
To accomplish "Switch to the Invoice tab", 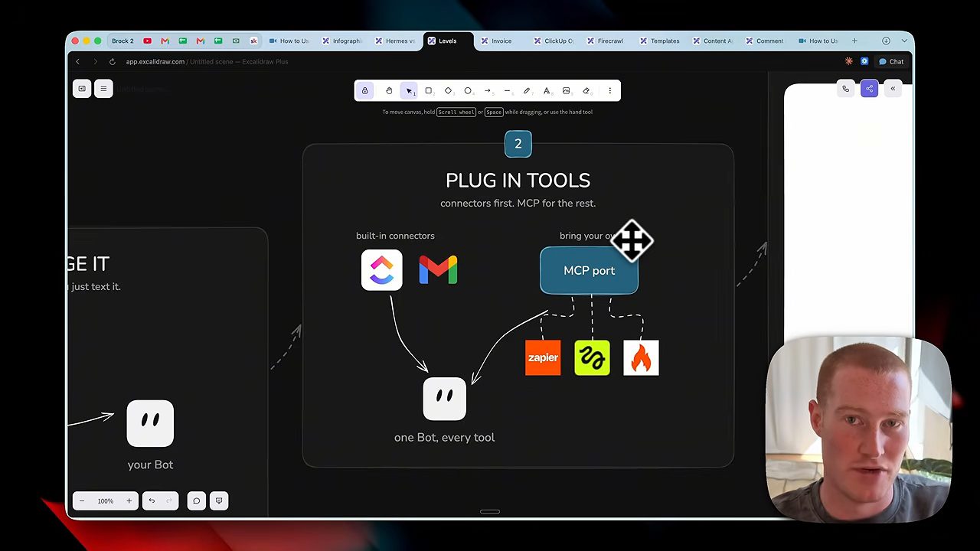I will [x=497, y=41].
